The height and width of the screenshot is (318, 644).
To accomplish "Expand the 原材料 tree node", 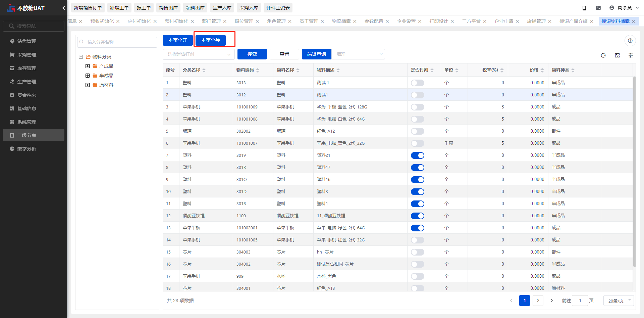I will click(x=88, y=85).
